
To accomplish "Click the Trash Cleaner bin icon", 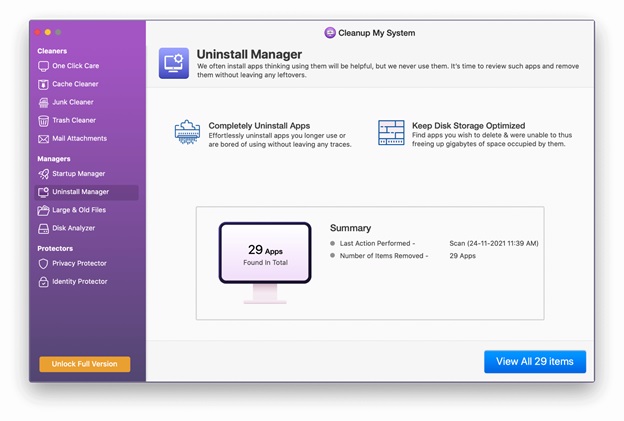I will (43, 120).
